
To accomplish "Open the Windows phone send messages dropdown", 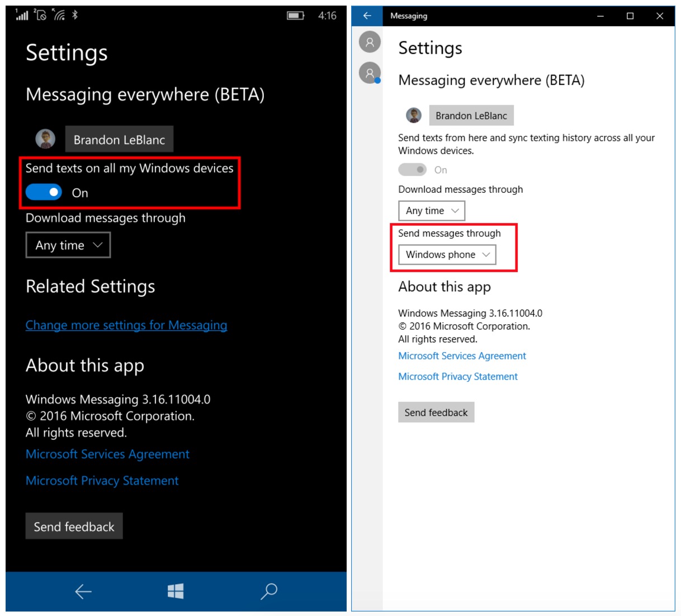I will 446,254.
